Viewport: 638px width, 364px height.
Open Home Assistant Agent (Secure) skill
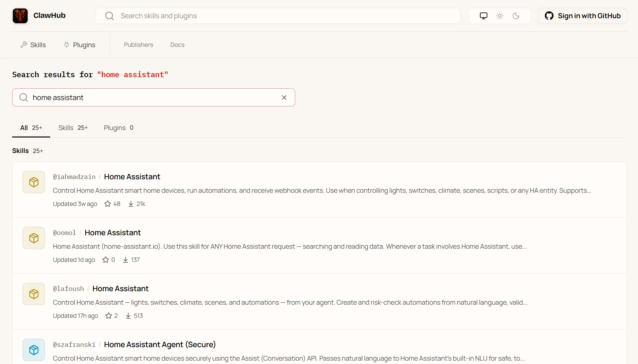tap(160, 344)
